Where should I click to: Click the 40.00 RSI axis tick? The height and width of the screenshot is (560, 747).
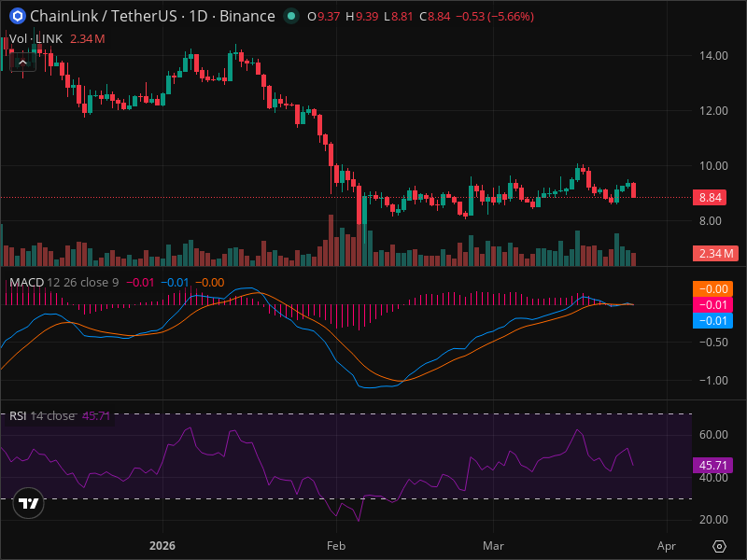pos(713,478)
